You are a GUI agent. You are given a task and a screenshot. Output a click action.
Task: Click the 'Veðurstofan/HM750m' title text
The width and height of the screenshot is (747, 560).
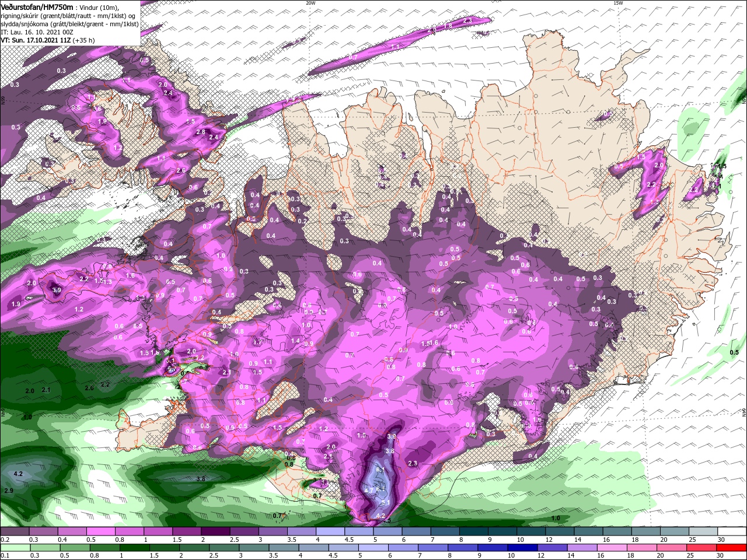click(x=36, y=6)
